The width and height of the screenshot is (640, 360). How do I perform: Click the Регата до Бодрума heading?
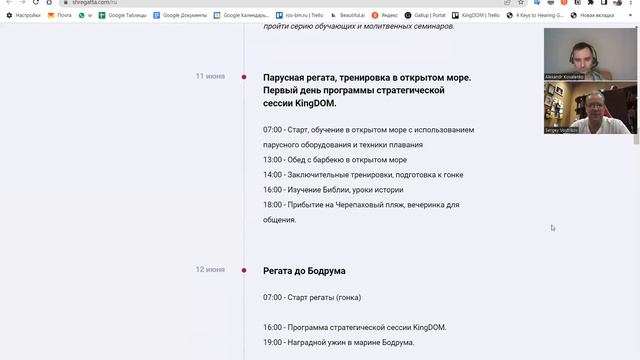[304, 271]
